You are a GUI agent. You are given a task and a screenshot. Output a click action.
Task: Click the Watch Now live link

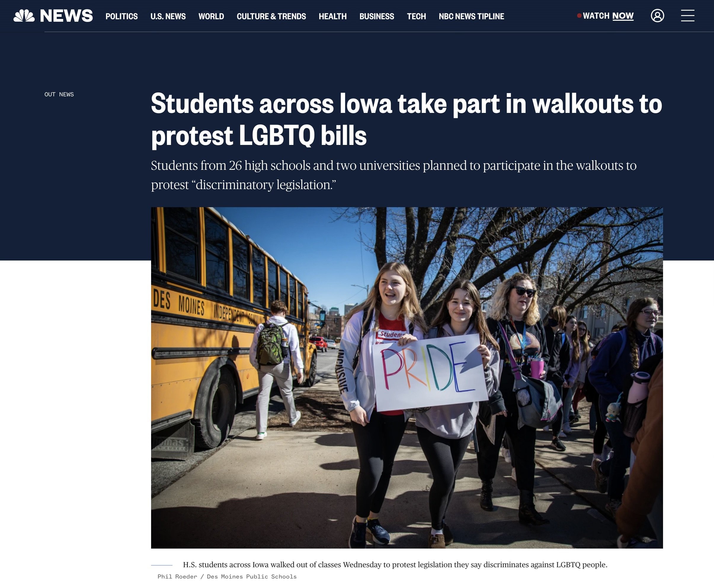click(608, 16)
